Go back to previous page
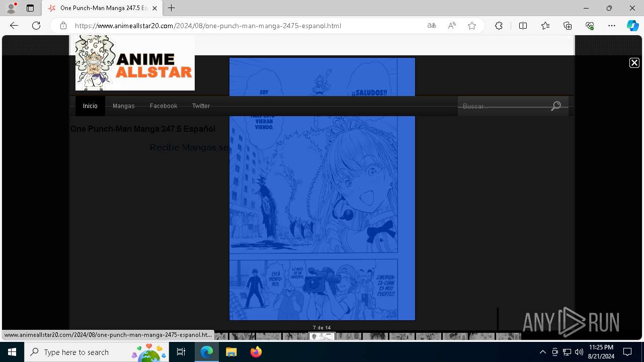This screenshot has width=644, height=362. [x=14, y=26]
